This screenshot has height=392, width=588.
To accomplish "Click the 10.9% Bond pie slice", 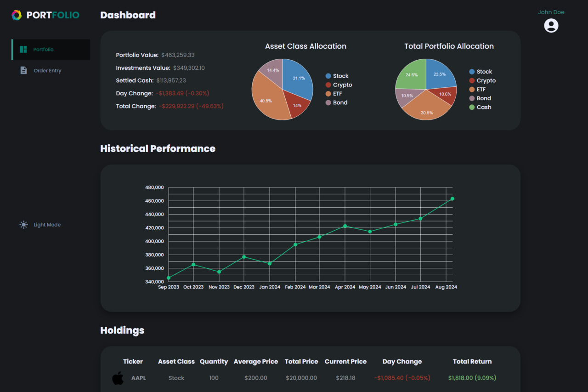I will pos(406,96).
